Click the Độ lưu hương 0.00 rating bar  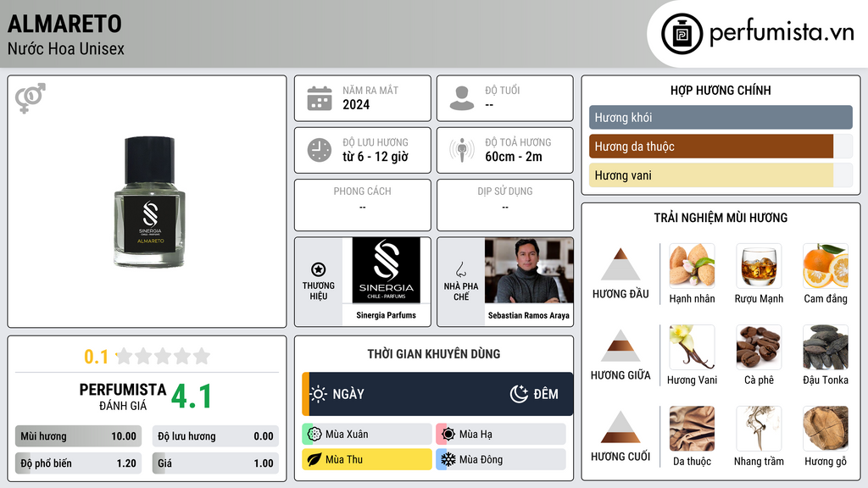pos(215,436)
